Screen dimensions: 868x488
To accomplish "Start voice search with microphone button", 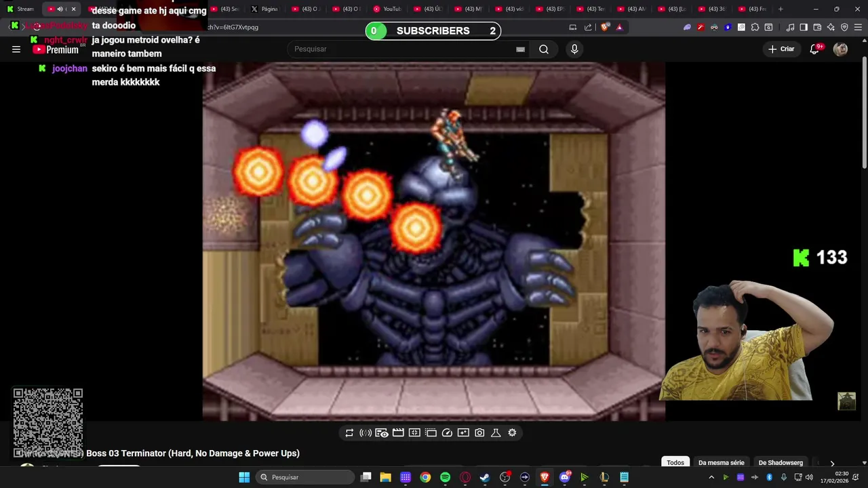I will tap(574, 49).
